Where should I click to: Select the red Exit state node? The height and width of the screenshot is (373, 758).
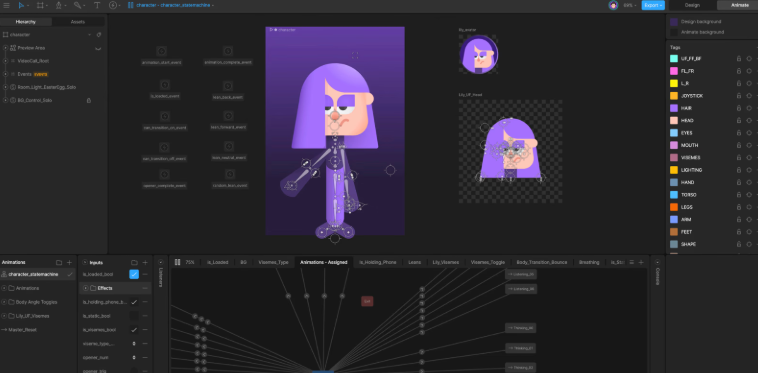coord(367,301)
